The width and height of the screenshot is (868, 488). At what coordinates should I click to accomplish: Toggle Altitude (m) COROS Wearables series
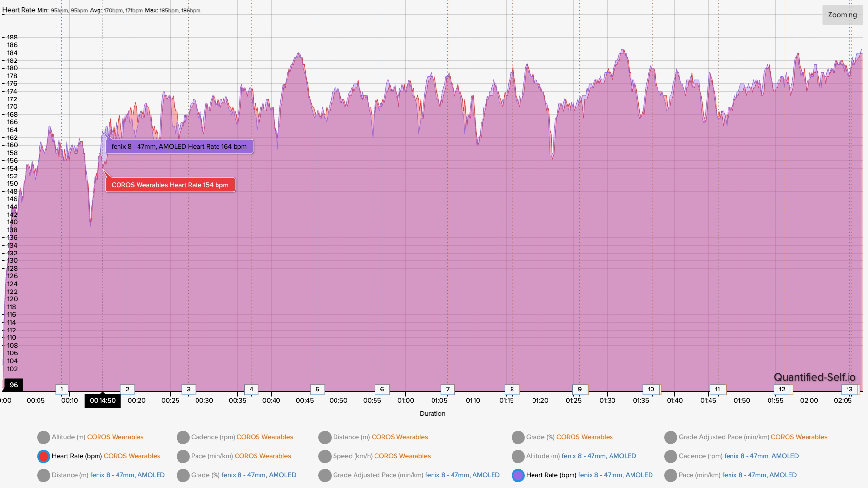[90, 437]
